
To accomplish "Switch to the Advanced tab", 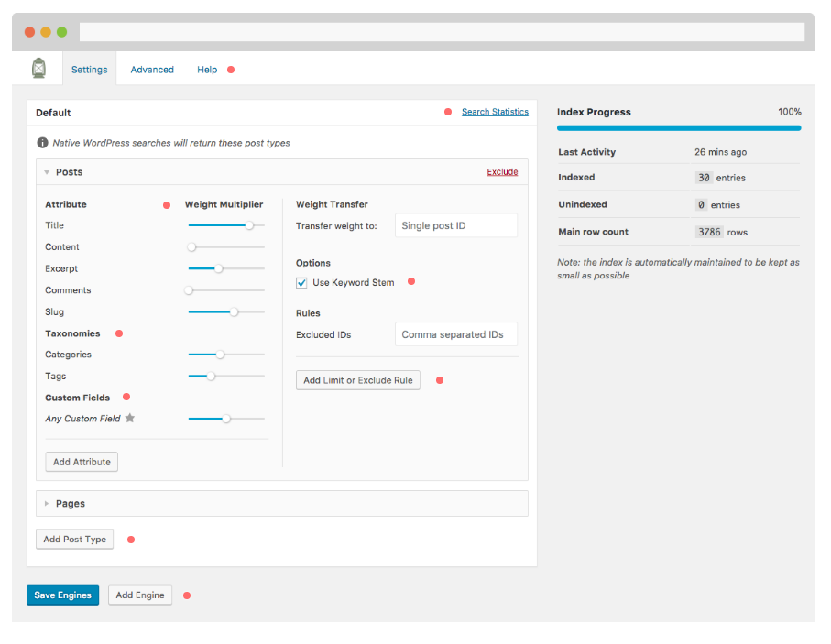I will (x=152, y=70).
